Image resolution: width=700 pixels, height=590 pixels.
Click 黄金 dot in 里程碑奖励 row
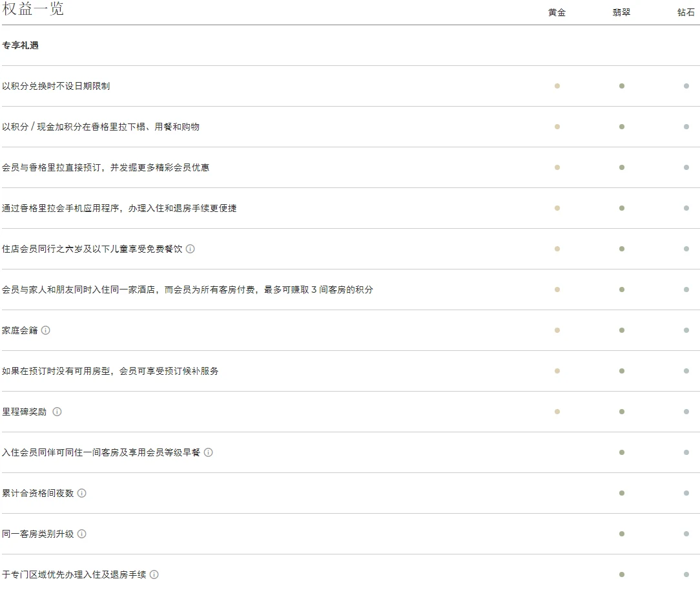557,412
